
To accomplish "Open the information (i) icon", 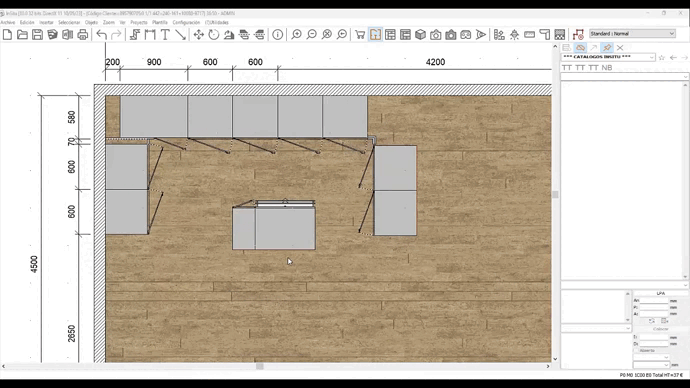I will click(x=278, y=34).
